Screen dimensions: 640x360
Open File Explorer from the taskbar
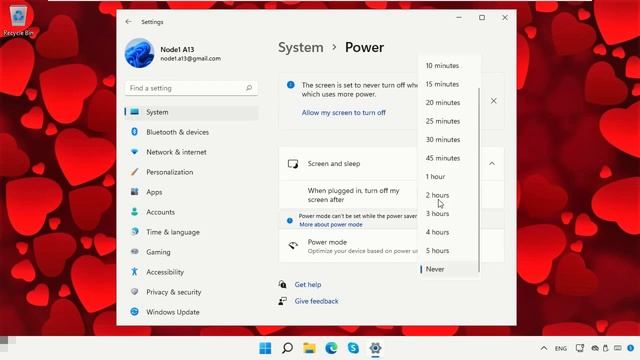(x=309, y=348)
